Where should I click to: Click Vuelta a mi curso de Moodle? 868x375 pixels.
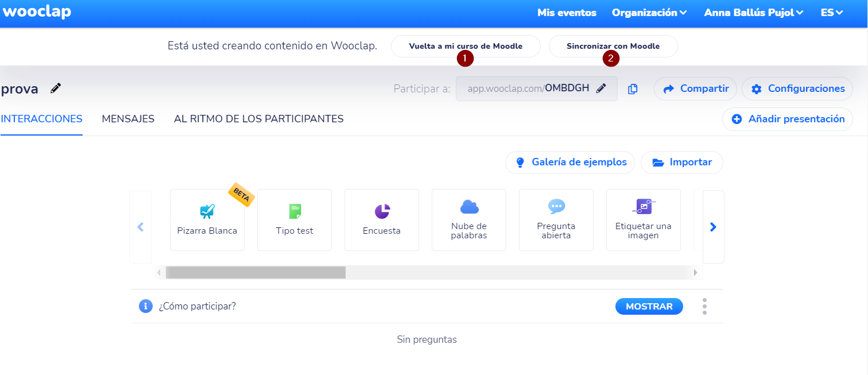[x=466, y=46]
